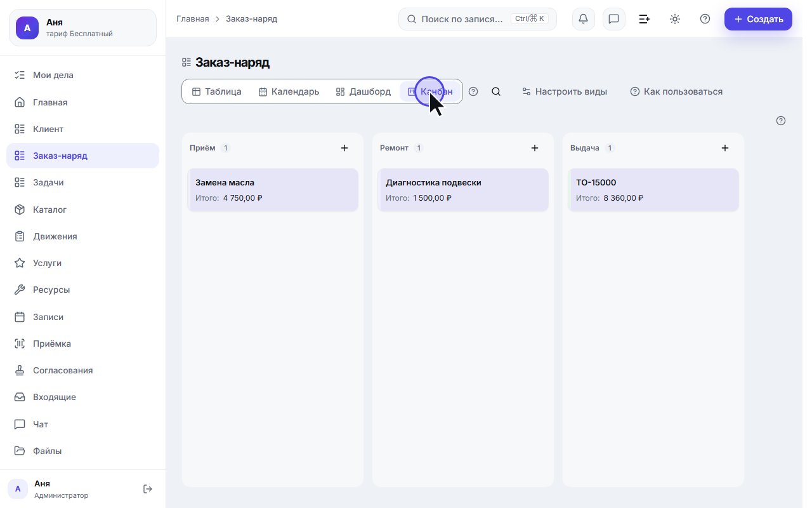This screenshot has height=508, width=812.
Task: Open Настроить виды settings
Action: click(x=565, y=91)
